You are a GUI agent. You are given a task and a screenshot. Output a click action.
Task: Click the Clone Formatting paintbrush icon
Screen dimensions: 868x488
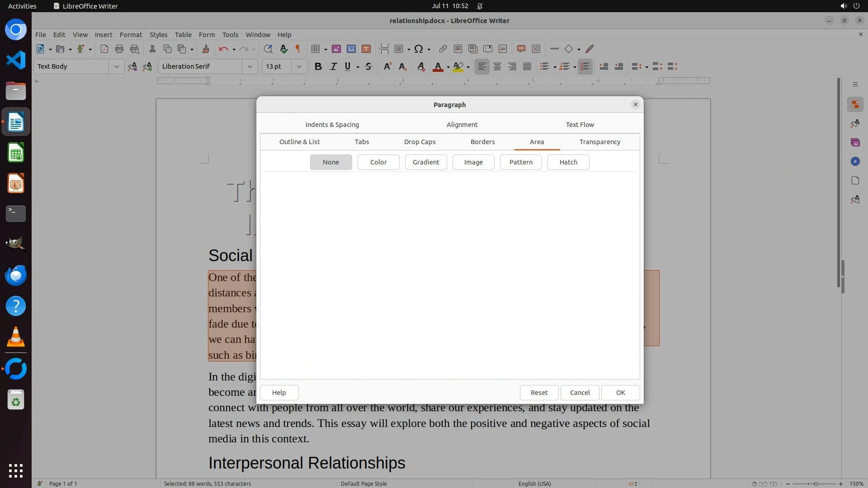click(206, 49)
